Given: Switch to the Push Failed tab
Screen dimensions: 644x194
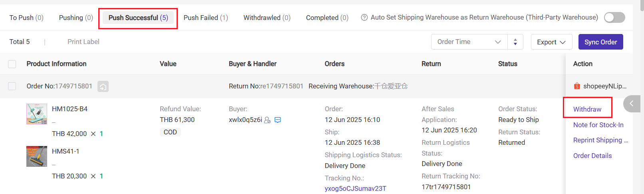Looking at the screenshot, I should coord(206,18).
